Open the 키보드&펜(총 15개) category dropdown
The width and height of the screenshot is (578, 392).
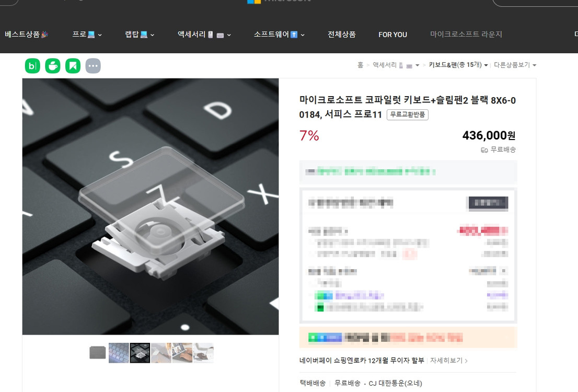pyautogui.click(x=460, y=65)
